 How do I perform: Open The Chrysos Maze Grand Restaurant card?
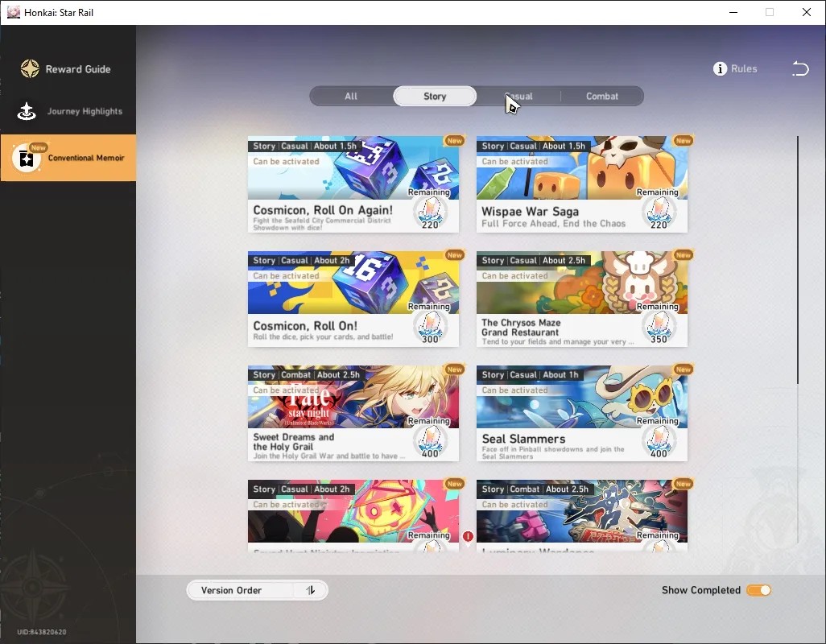581,299
